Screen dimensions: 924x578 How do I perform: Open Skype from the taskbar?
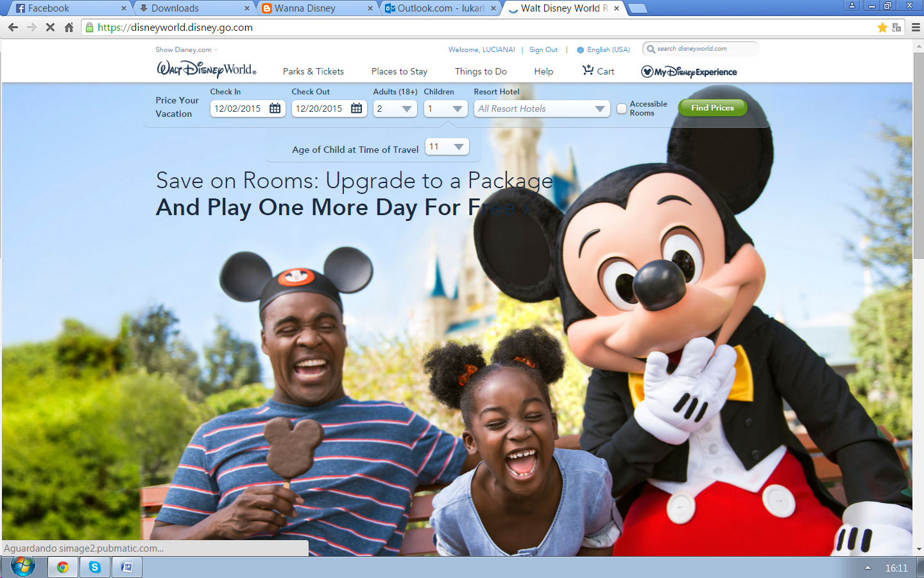point(95,567)
